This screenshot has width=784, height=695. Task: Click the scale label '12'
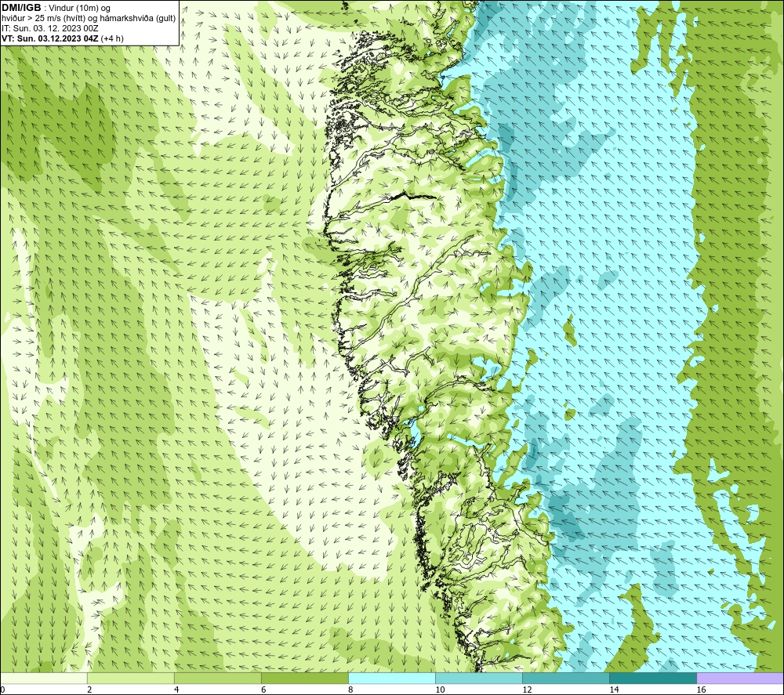(527, 690)
